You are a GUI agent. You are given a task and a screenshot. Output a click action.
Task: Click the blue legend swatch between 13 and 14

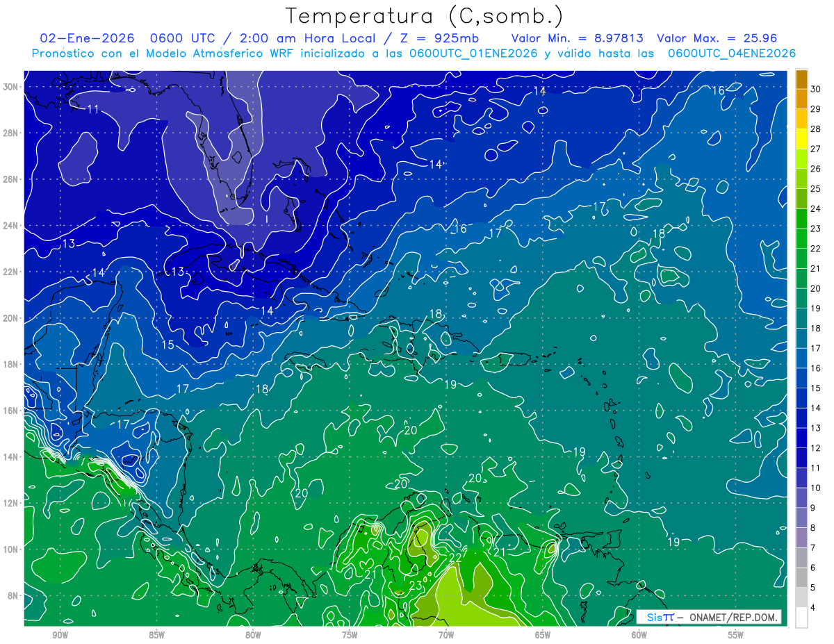(x=801, y=418)
